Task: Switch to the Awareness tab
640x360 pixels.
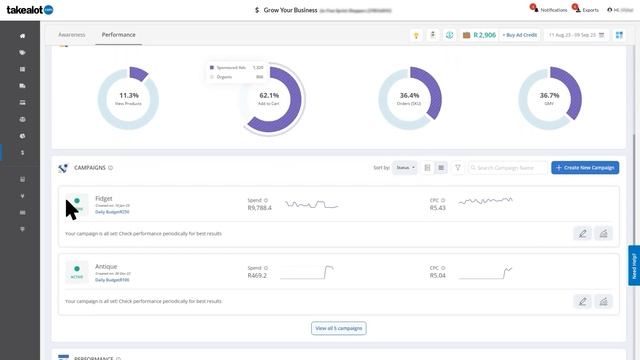Action: point(72,35)
